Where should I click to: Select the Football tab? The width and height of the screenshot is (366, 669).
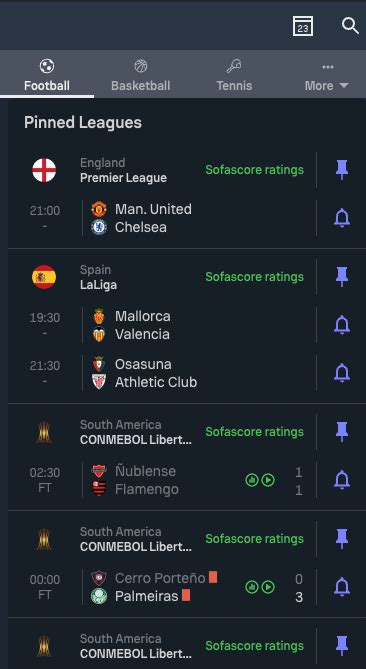[47, 76]
